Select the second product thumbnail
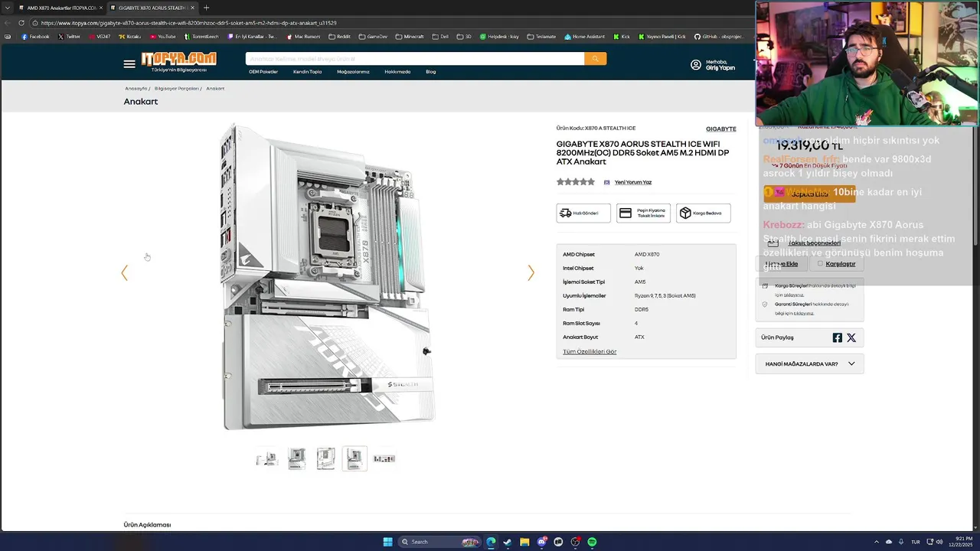This screenshot has width=980, height=551. [296, 458]
